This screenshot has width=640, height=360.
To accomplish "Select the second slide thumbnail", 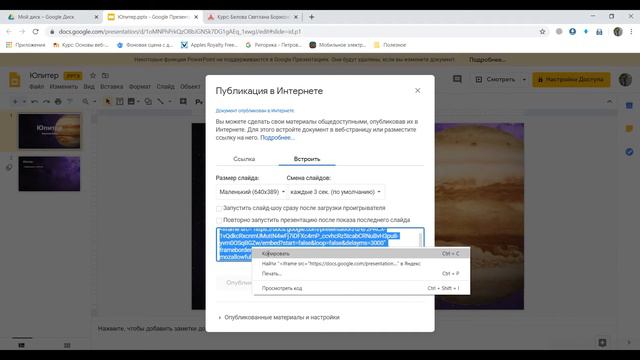I will pyautogui.click(x=49, y=173).
